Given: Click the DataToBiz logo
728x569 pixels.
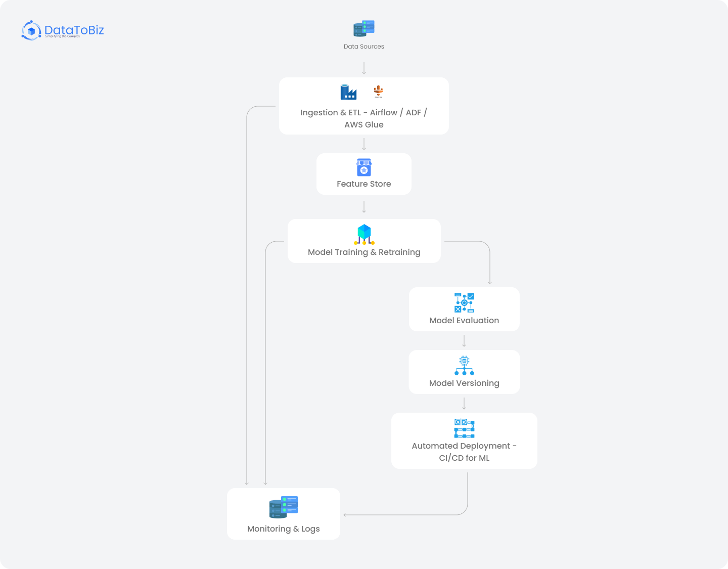Looking at the screenshot, I should tap(62, 30).
